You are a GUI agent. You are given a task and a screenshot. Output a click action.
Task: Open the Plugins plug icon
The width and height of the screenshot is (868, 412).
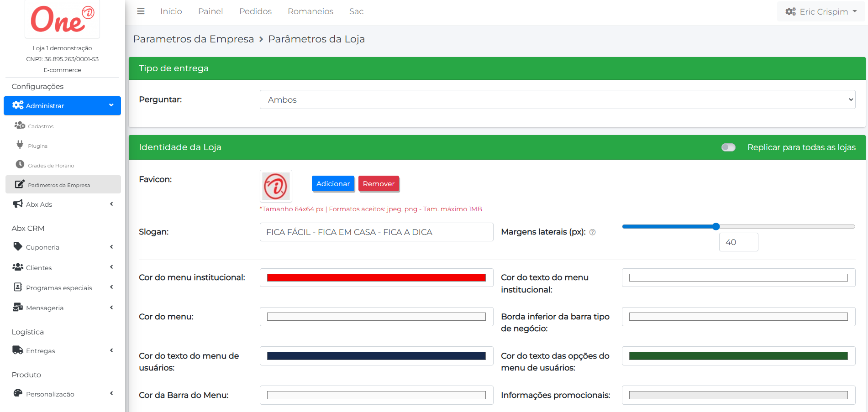(x=20, y=145)
